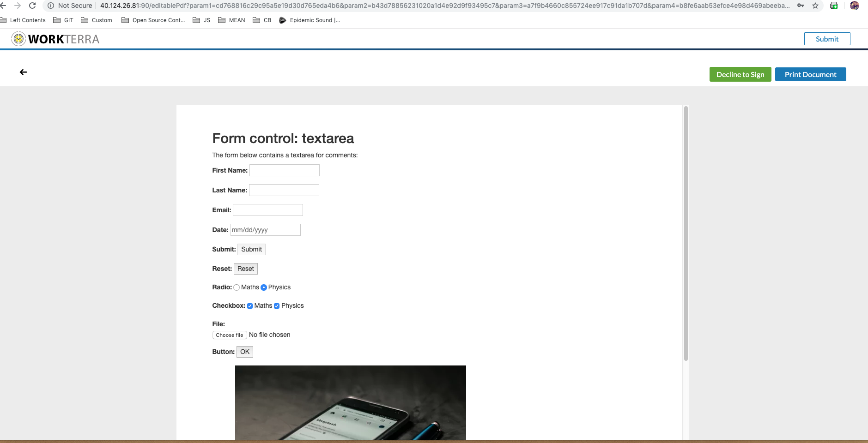This screenshot has height=443, width=868.
Task: Uncheck the Physics checkbox
Action: (x=277, y=306)
